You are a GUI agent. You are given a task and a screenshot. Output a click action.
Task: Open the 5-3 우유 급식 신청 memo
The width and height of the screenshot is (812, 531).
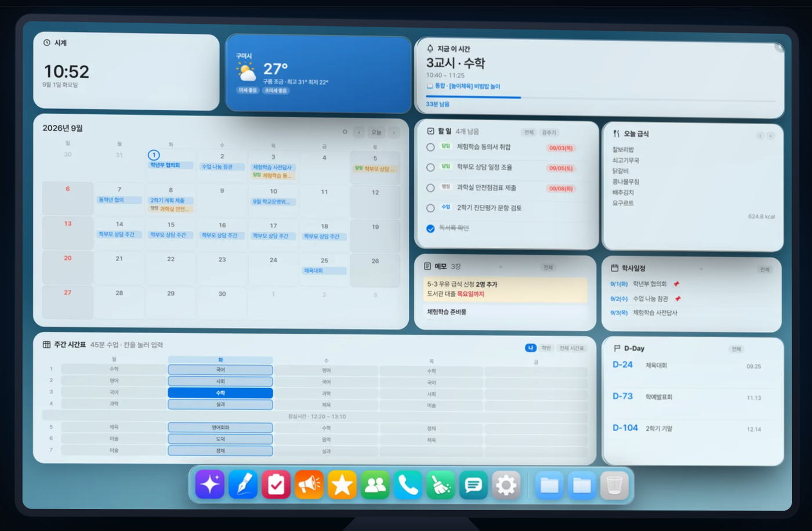505,289
